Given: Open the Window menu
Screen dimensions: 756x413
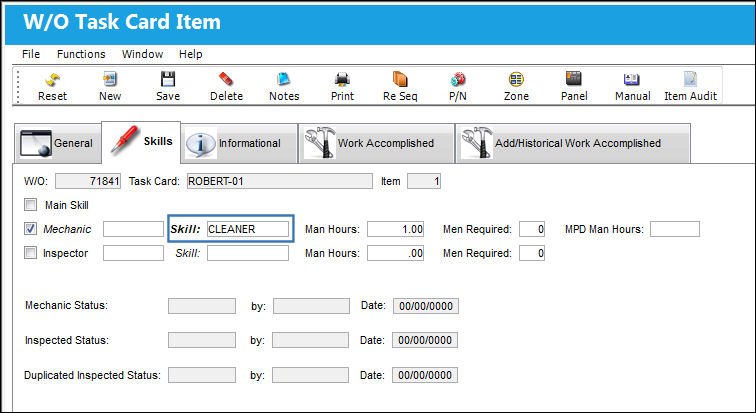Looking at the screenshot, I should (x=142, y=54).
